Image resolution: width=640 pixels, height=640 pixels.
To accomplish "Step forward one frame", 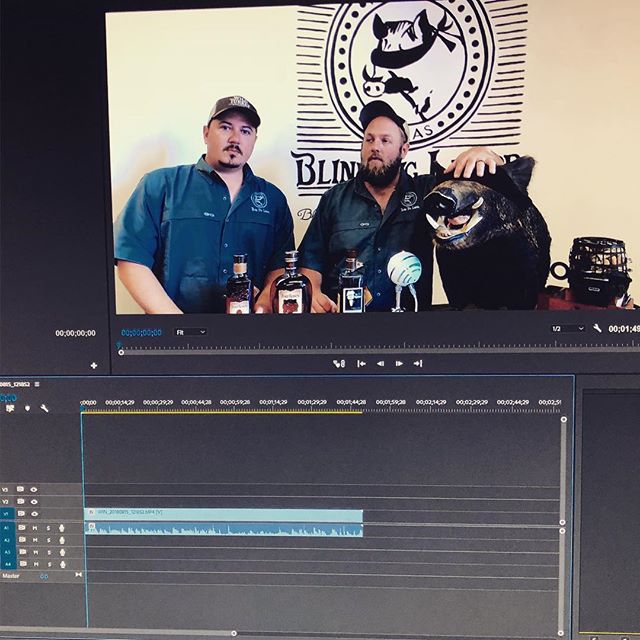I will 399,363.
